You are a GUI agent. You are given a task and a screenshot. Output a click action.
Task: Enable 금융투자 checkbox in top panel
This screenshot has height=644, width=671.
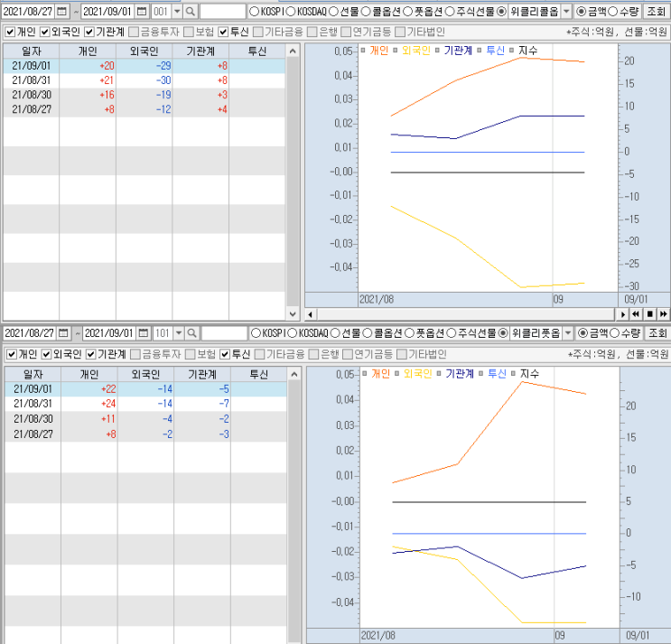tap(134, 32)
